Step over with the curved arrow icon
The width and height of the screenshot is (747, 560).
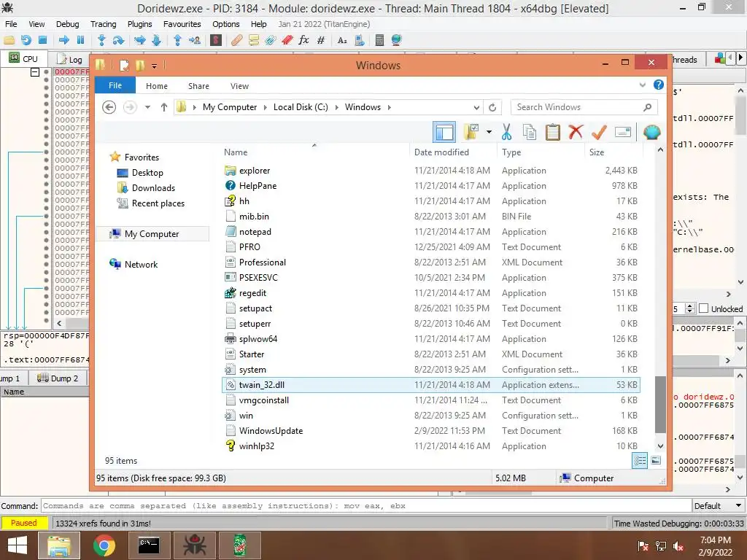point(118,41)
